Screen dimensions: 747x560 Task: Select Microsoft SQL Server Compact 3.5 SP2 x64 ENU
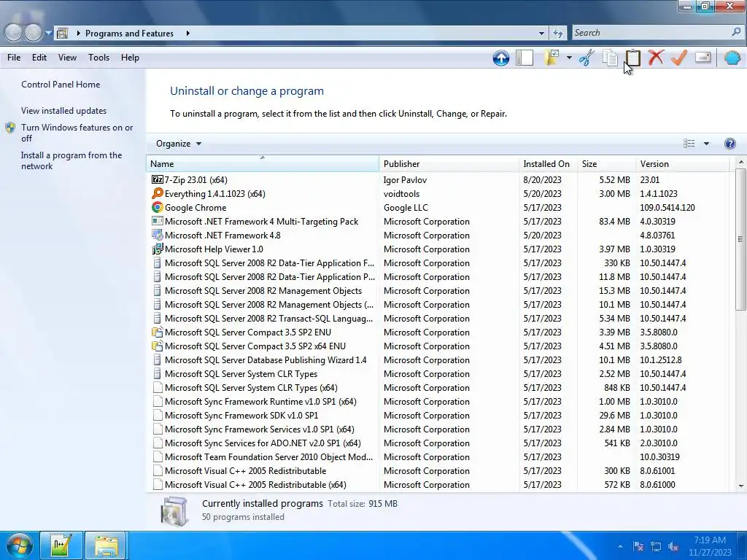click(438, 346)
